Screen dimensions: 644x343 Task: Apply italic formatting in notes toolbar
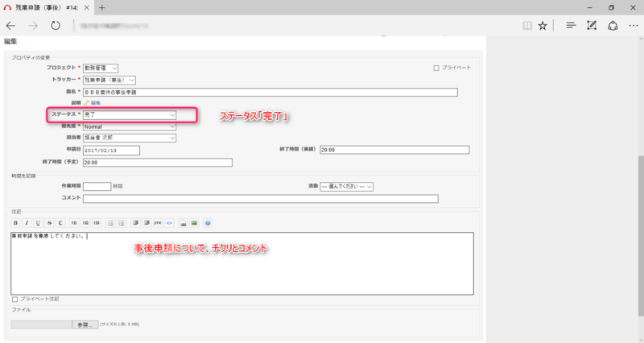point(27,223)
